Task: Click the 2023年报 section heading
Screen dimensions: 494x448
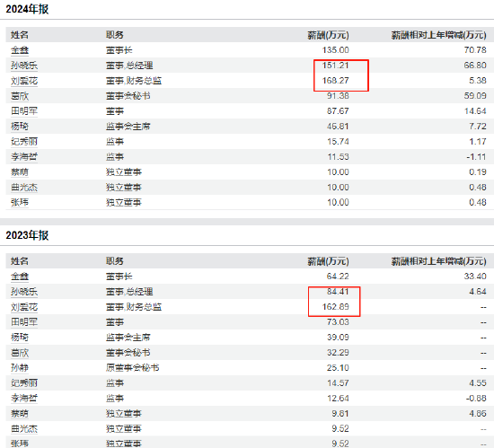Action: tap(27, 235)
